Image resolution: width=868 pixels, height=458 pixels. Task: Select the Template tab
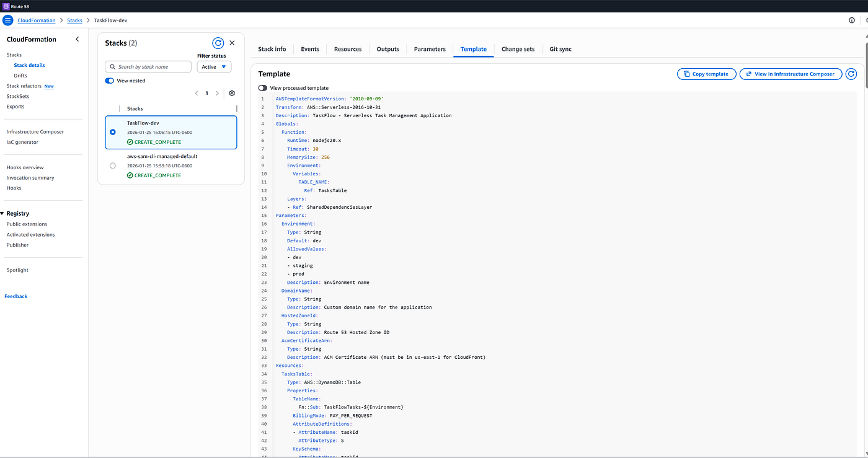click(474, 49)
